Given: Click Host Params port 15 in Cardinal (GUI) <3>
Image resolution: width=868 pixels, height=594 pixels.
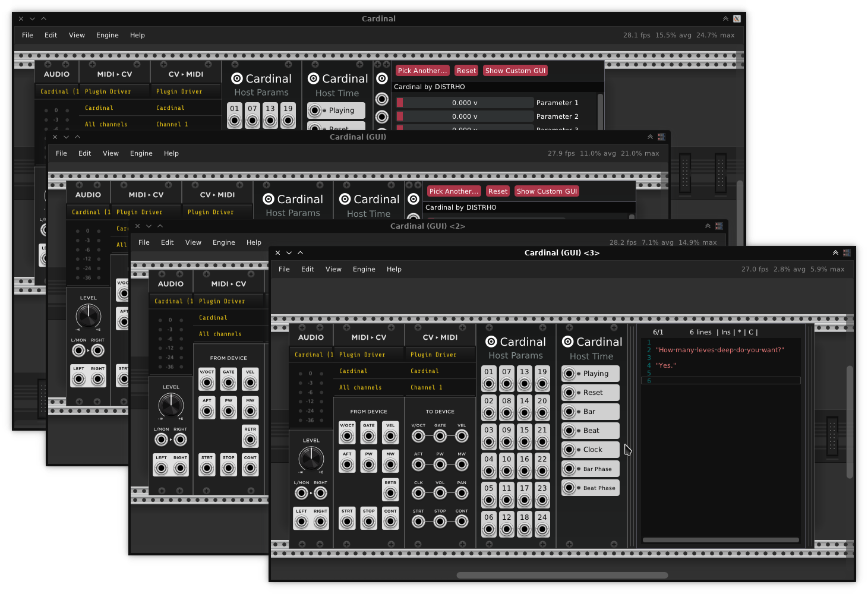Looking at the screenshot, I should coord(525,443).
